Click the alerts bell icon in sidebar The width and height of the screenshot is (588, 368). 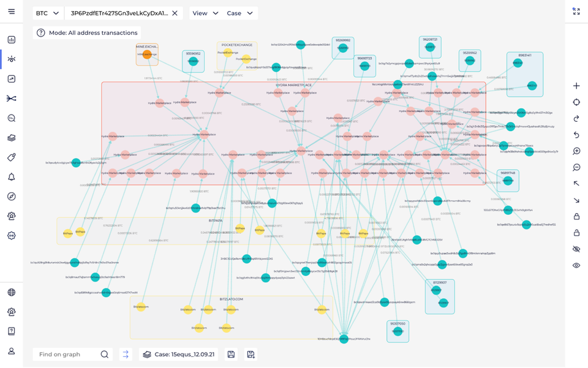pos(11,177)
